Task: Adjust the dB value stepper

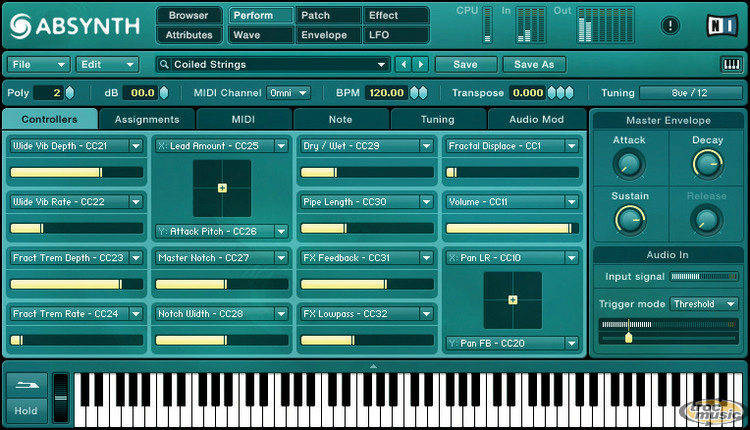Action: (164, 93)
